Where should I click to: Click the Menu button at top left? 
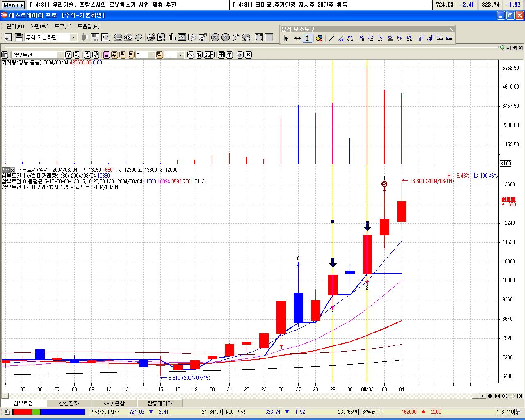pos(13,5)
